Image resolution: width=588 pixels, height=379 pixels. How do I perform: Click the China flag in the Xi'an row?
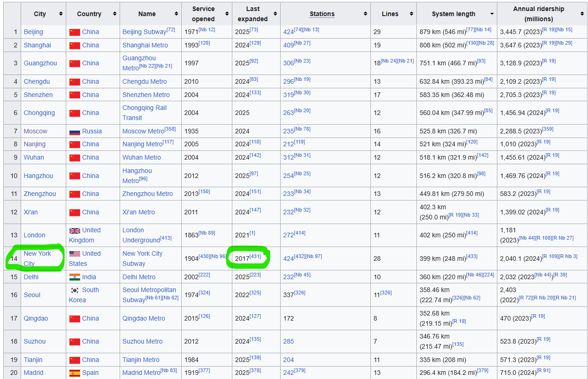click(75, 212)
